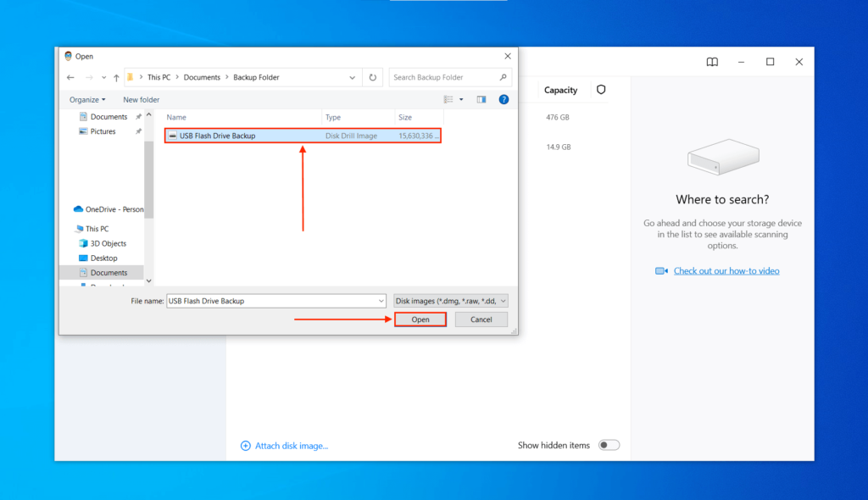Viewport: 868px width, 500px height.
Task: Open the File name dropdown arrow
Action: (381, 300)
